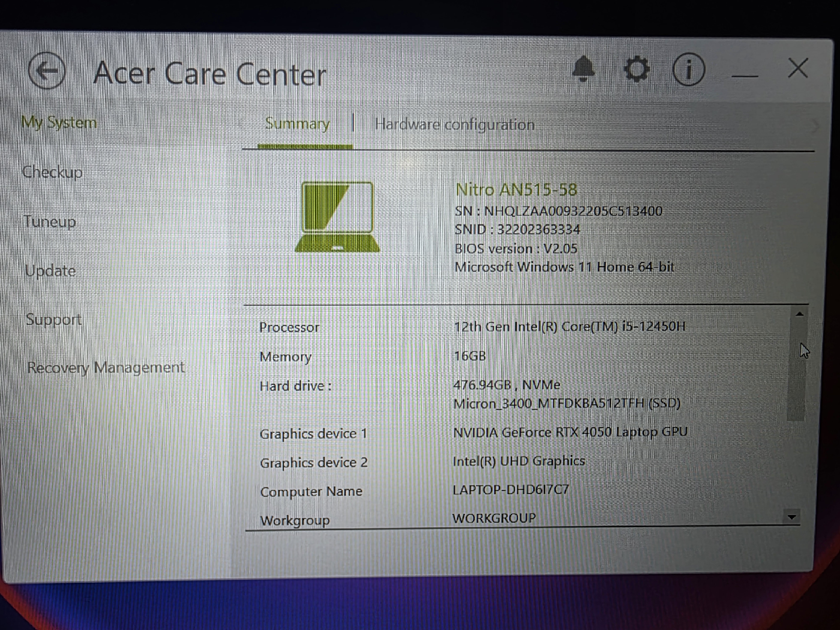Click the scroll down arrow in the specs list

[x=792, y=517]
